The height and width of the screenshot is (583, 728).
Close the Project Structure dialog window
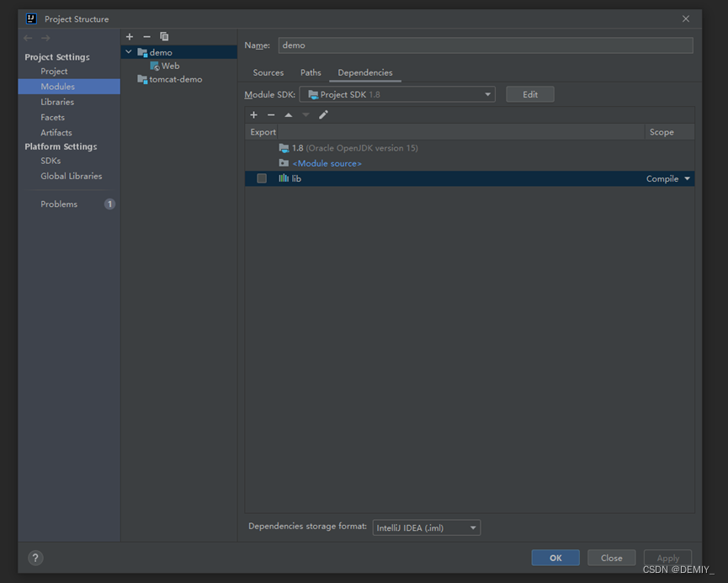click(x=686, y=19)
